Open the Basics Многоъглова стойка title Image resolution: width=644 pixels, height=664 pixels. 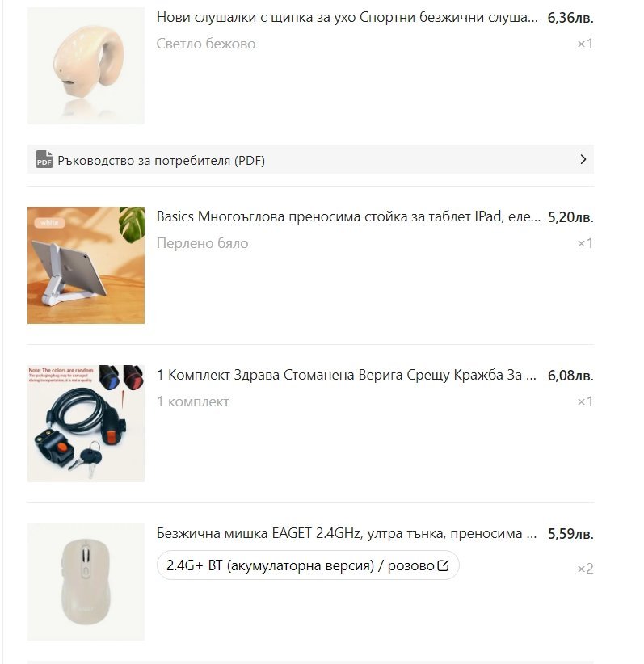pos(348,216)
